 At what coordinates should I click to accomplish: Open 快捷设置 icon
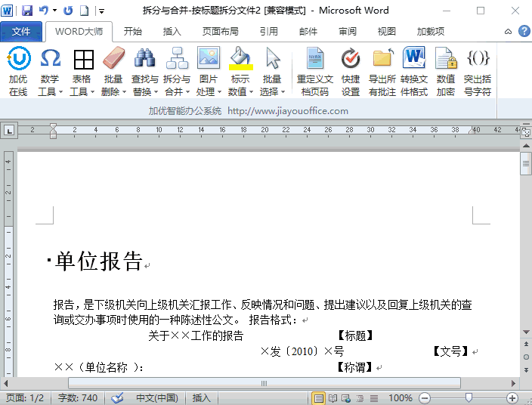pyautogui.click(x=351, y=58)
